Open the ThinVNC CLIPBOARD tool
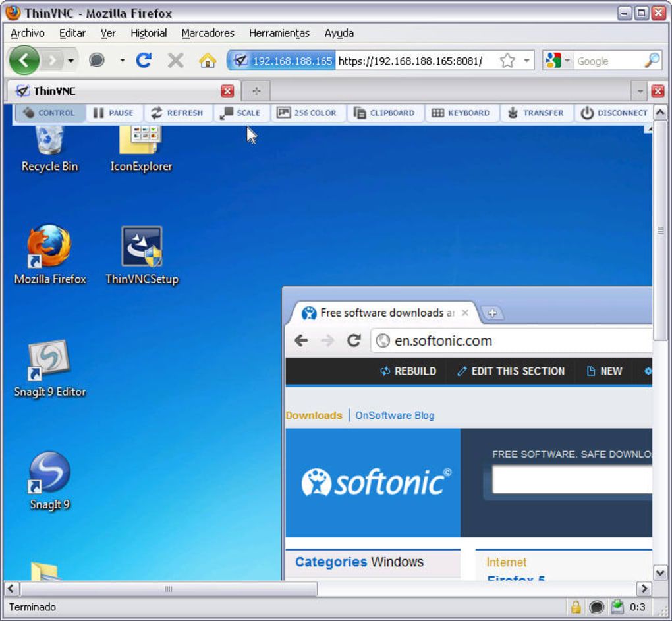The height and width of the screenshot is (621, 672). point(385,113)
